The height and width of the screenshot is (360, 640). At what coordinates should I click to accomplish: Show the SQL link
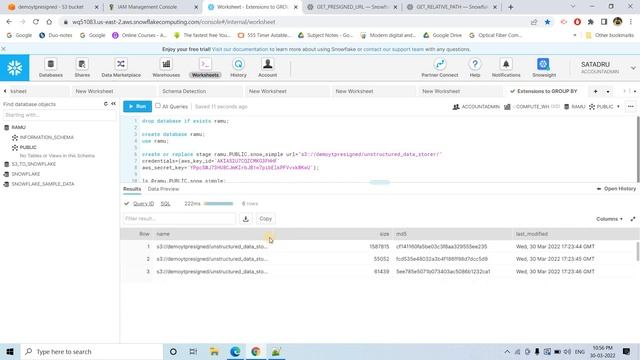[x=165, y=204]
